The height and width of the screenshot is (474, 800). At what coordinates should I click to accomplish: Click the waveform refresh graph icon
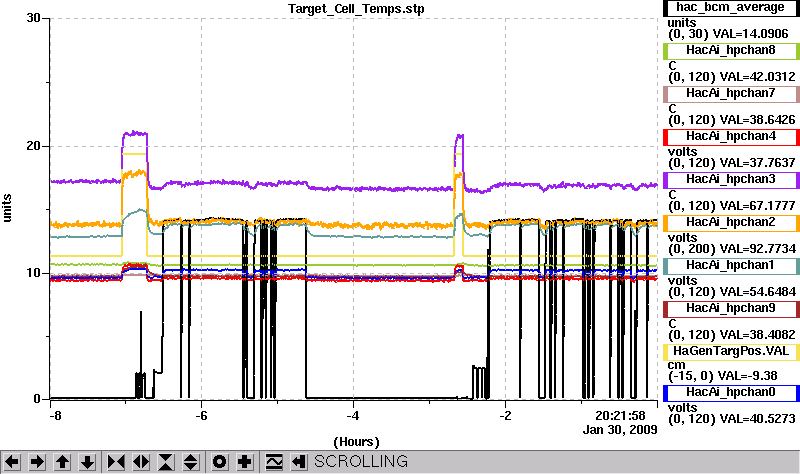pos(274,462)
